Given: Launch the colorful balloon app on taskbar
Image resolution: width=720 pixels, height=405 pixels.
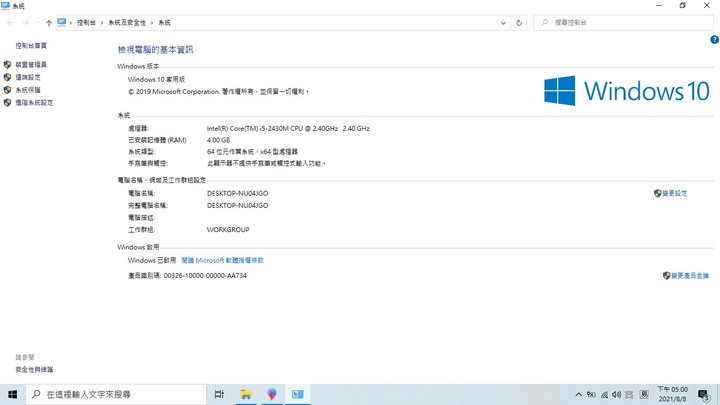Looking at the screenshot, I should [x=272, y=394].
